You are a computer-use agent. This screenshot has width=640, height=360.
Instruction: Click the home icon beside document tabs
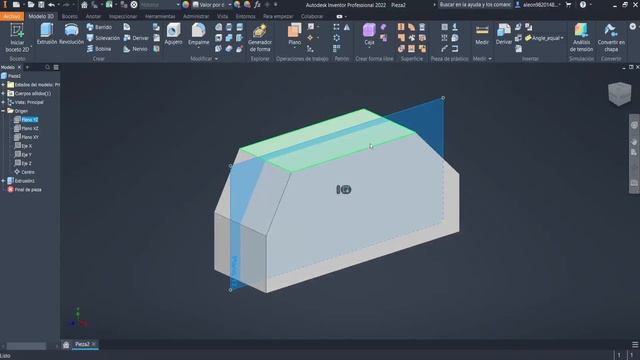(x=66, y=345)
